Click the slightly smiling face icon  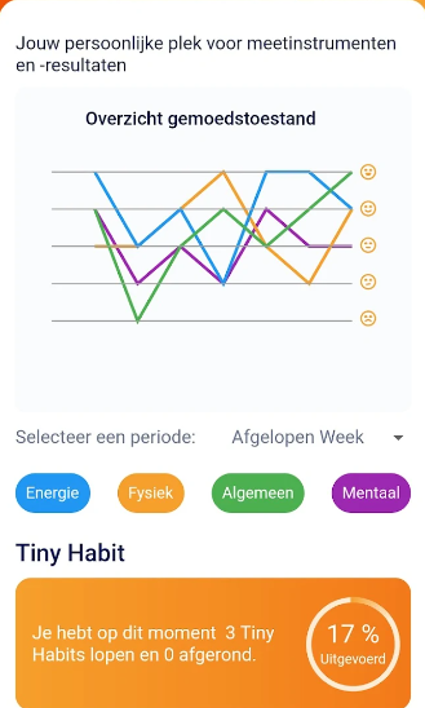click(x=368, y=209)
